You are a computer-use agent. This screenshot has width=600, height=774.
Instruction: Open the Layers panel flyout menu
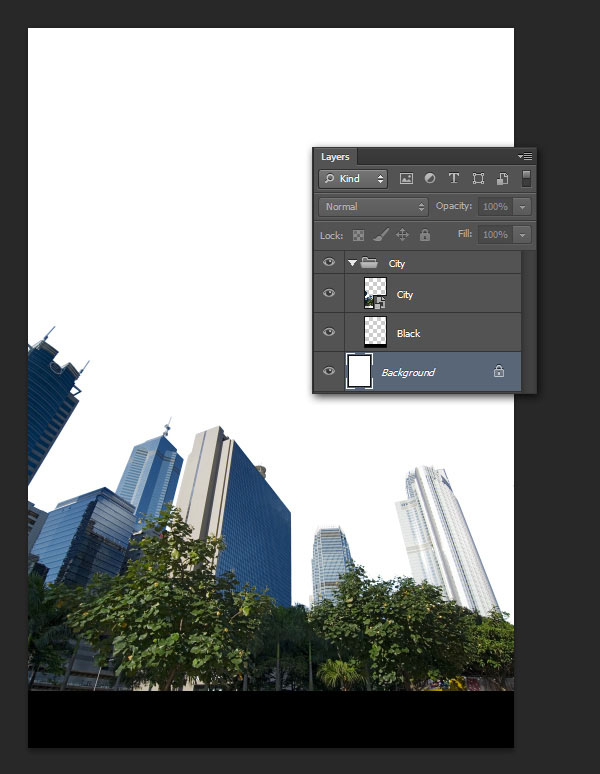click(x=525, y=156)
